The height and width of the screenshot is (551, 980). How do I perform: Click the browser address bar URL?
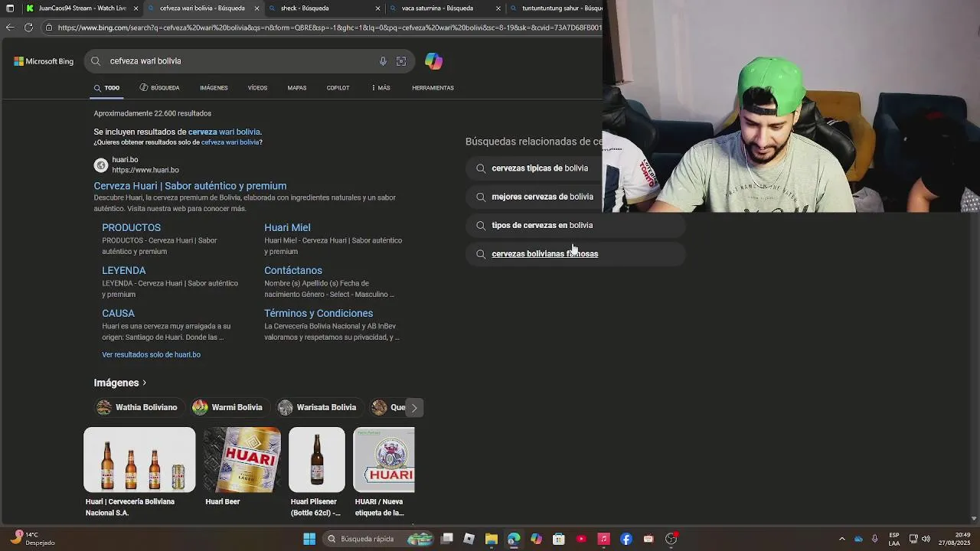(329, 28)
